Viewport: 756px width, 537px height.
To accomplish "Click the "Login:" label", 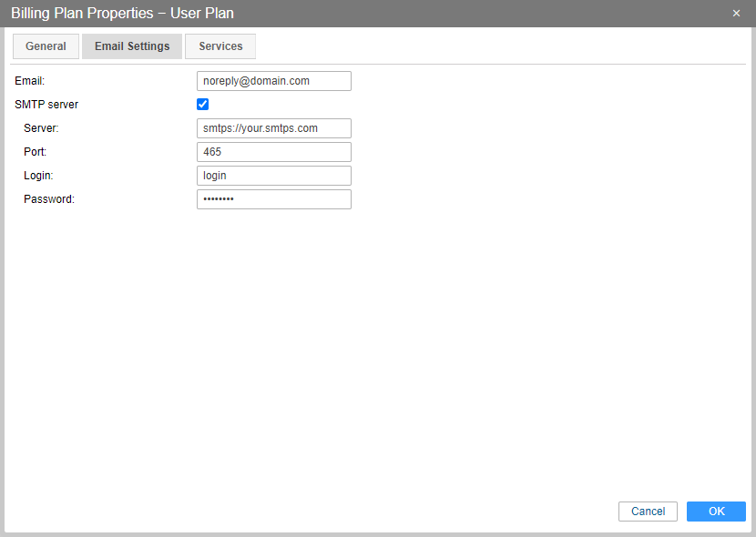I will coord(39,176).
